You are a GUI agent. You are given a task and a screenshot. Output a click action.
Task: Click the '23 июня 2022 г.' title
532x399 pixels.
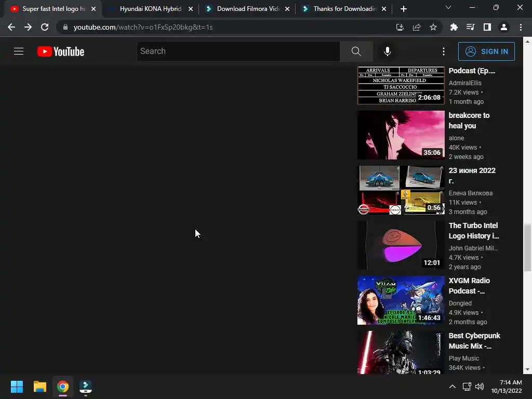[472, 176]
